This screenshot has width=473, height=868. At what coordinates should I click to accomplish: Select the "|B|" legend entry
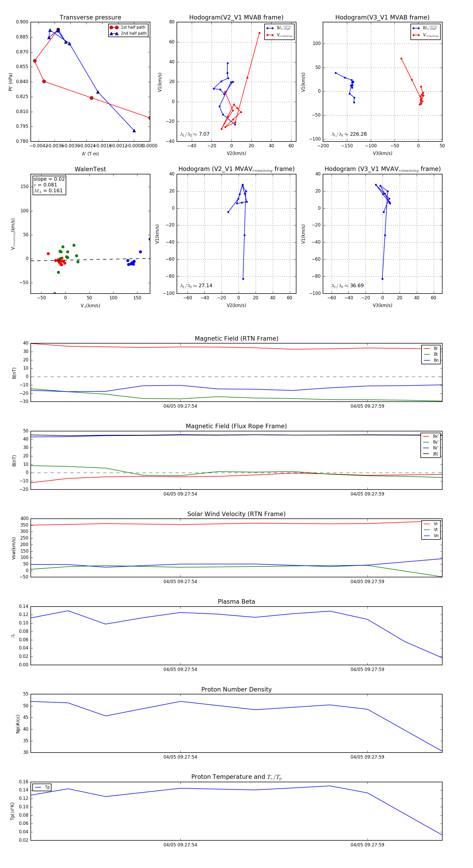(431, 454)
